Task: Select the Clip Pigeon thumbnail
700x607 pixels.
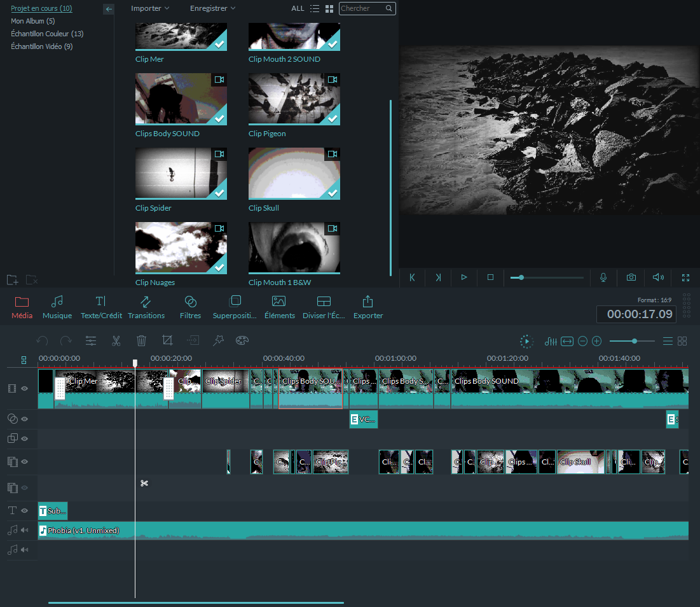Action: pos(294,99)
